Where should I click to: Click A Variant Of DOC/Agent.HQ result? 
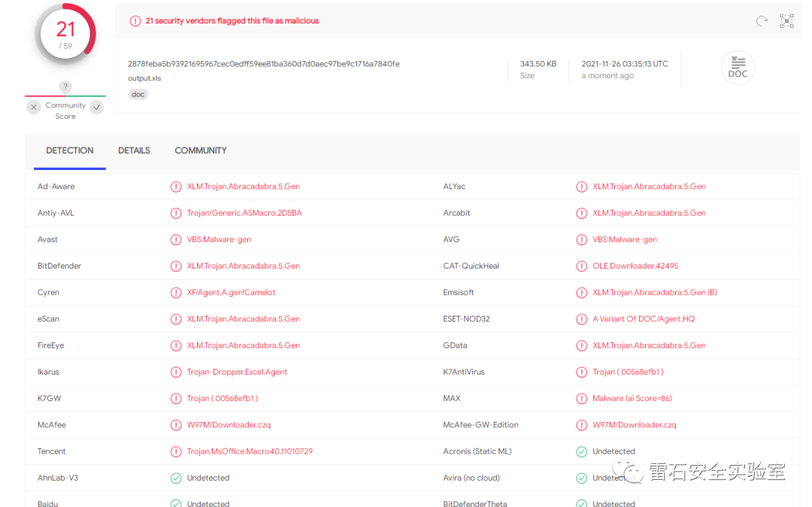(x=644, y=319)
